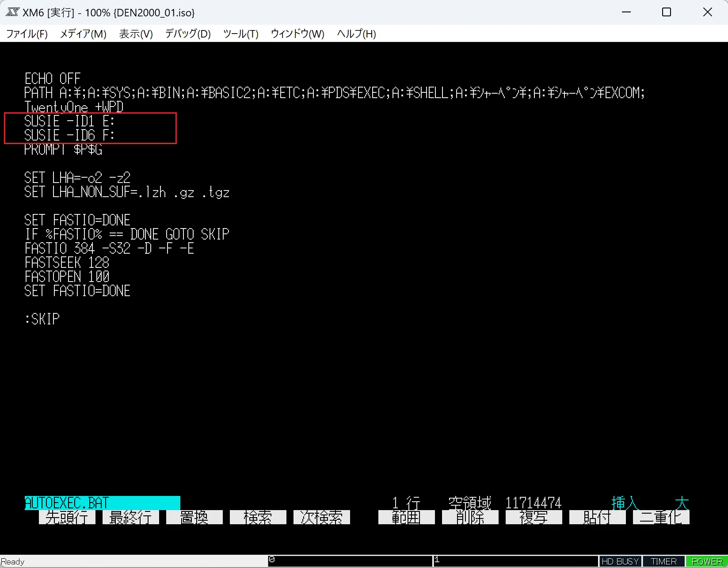Click the SUSIE -ID6 F: line
The width and height of the screenshot is (728, 568).
point(69,135)
